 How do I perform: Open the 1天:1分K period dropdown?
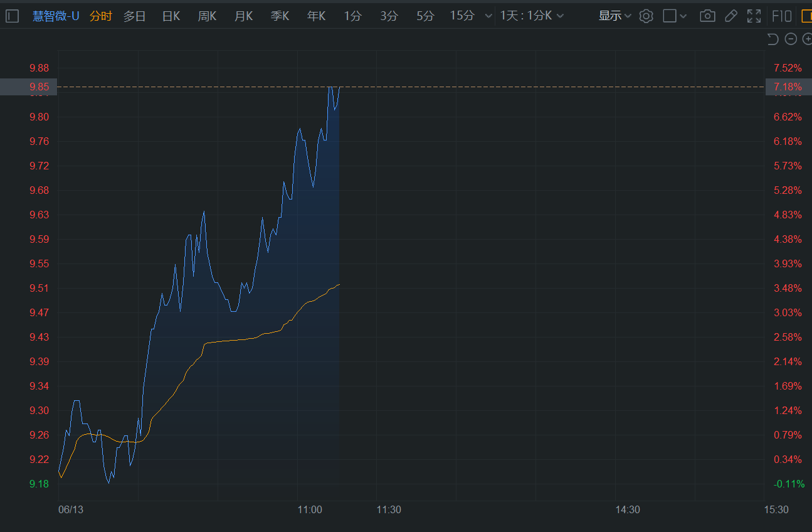click(532, 16)
